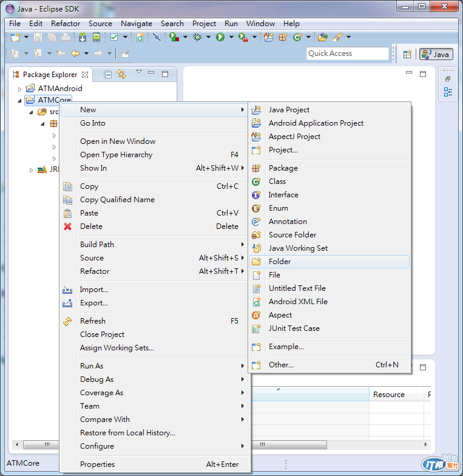Click the Resource column header
This screenshot has width=463, height=476.
point(396,395)
